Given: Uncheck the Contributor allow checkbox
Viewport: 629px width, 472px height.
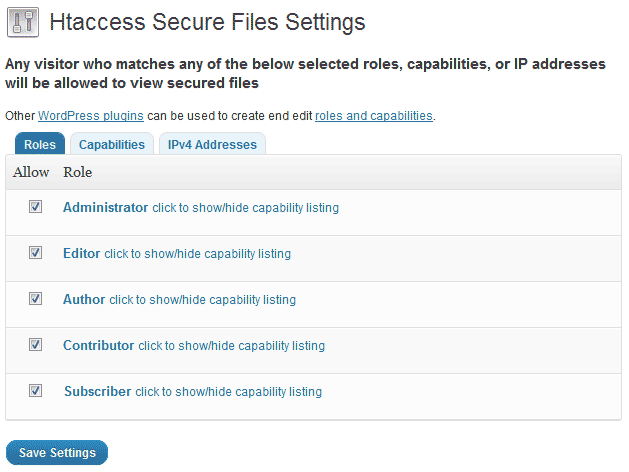Looking at the screenshot, I should pos(35,344).
